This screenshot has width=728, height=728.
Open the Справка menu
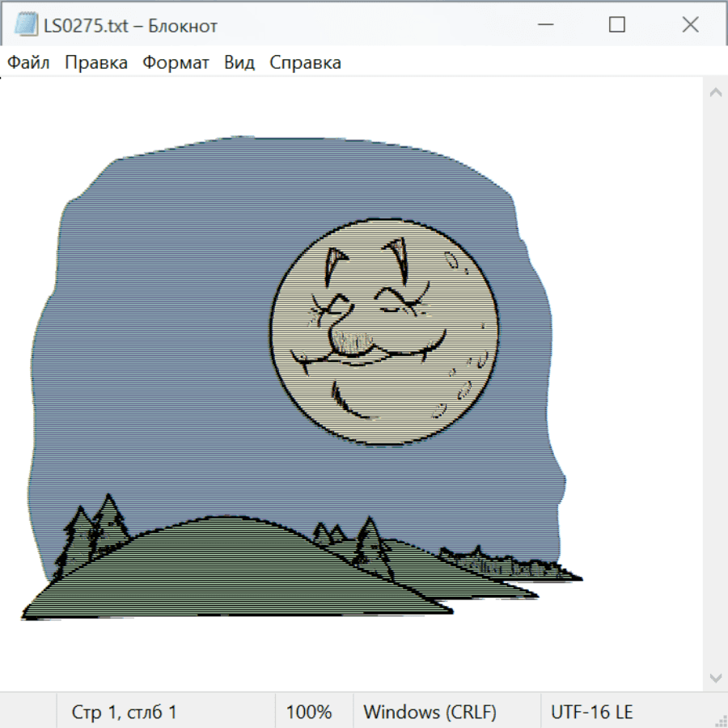[x=305, y=63]
